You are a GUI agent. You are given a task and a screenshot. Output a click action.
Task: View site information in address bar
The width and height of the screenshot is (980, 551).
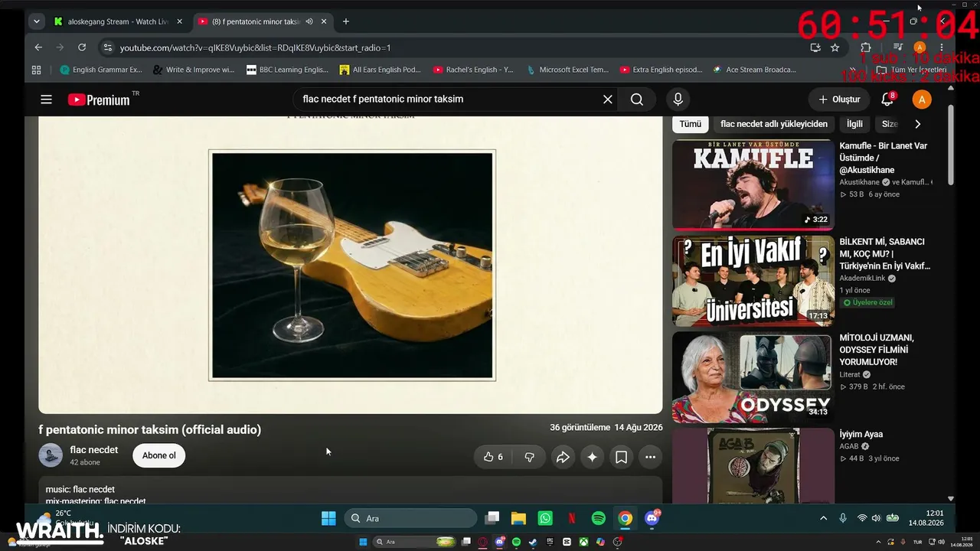107,47
